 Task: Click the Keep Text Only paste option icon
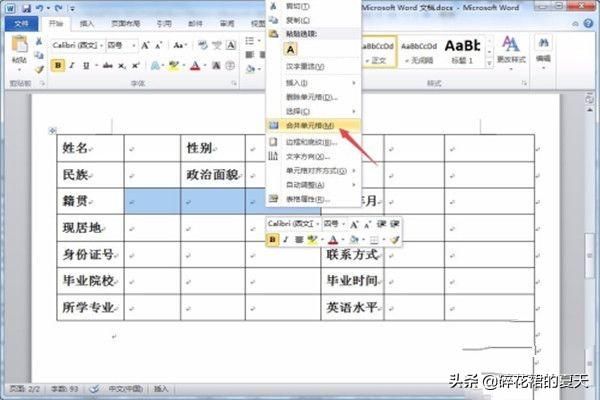(290, 49)
